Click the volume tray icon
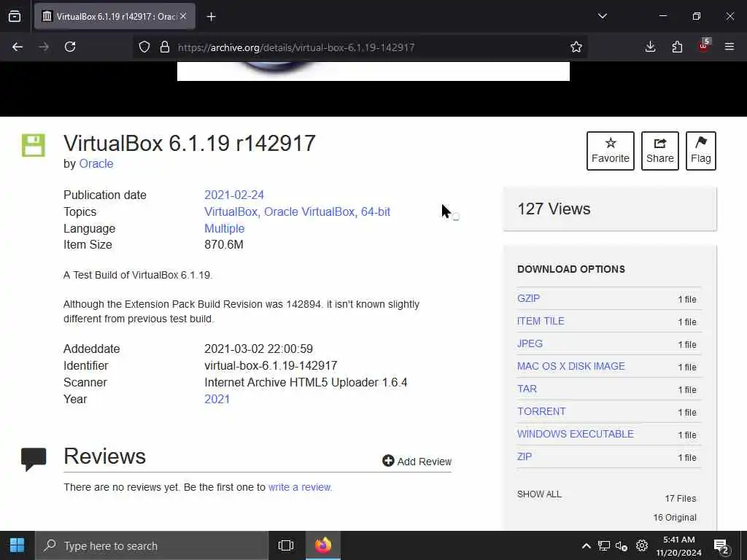Viewport: 747px width, 560px height. click(622, 545)
